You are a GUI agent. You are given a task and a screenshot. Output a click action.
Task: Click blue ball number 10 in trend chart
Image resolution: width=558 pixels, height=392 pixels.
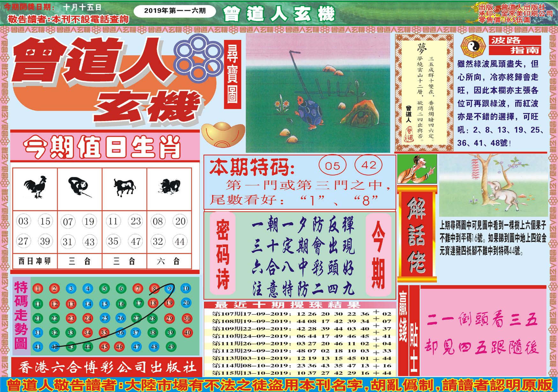(186, 289)
